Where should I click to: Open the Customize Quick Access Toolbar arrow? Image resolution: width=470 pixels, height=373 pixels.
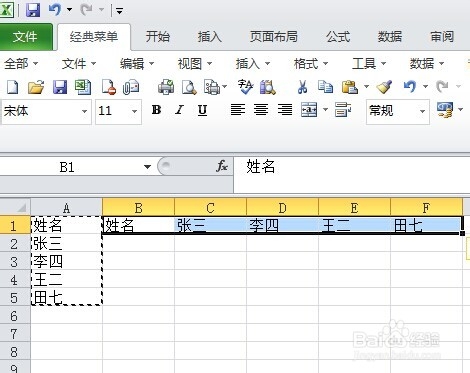[119, 11]
